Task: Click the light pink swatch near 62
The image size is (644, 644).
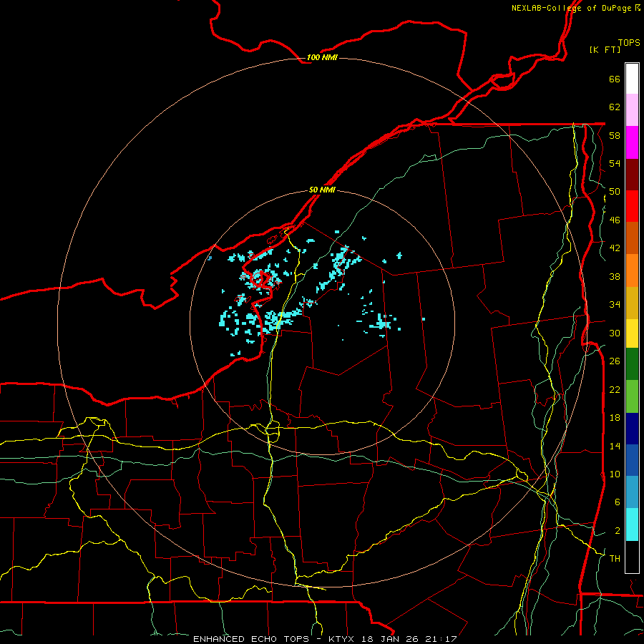Action: (x=632, y=109)
